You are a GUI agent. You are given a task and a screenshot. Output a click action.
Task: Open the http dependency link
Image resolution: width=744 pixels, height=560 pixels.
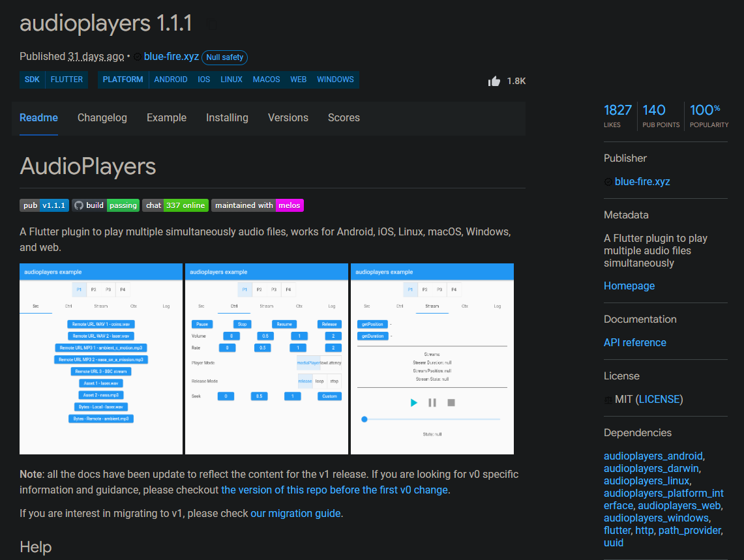pos(644,531)
